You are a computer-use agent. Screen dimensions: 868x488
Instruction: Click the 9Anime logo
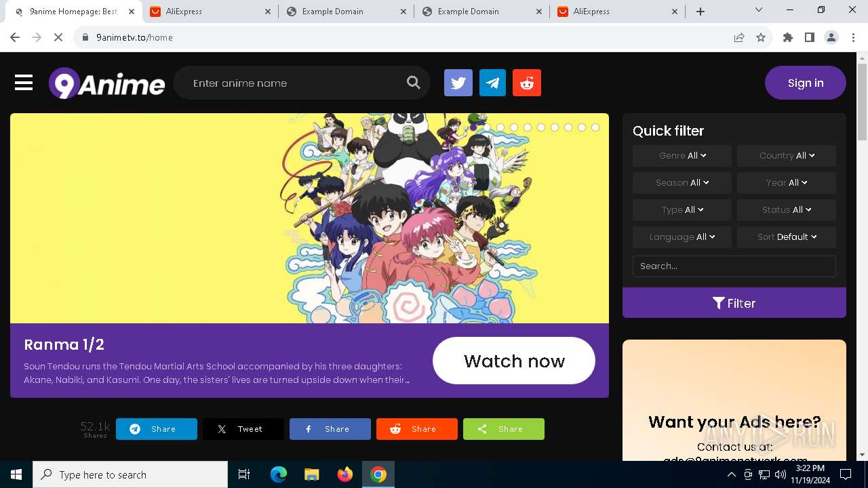click(106, 83)
